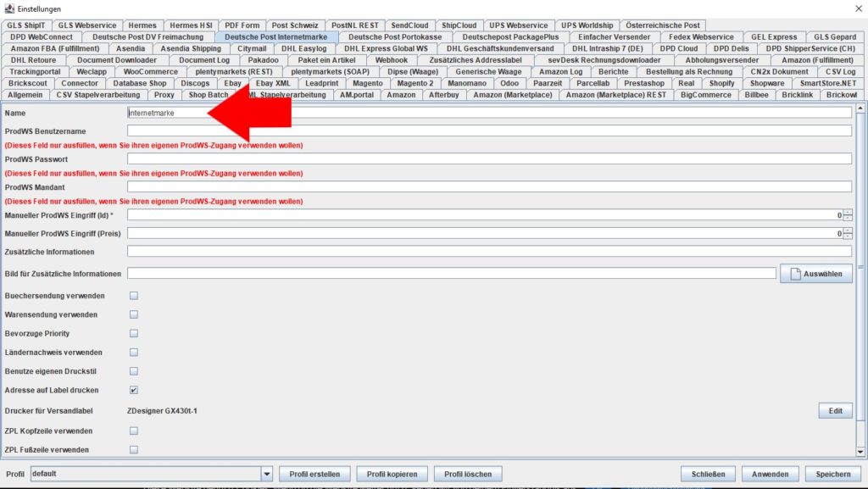The image size is (868, 489).
Task: Select the WooCommerce tab
Action: pos(151,72)
